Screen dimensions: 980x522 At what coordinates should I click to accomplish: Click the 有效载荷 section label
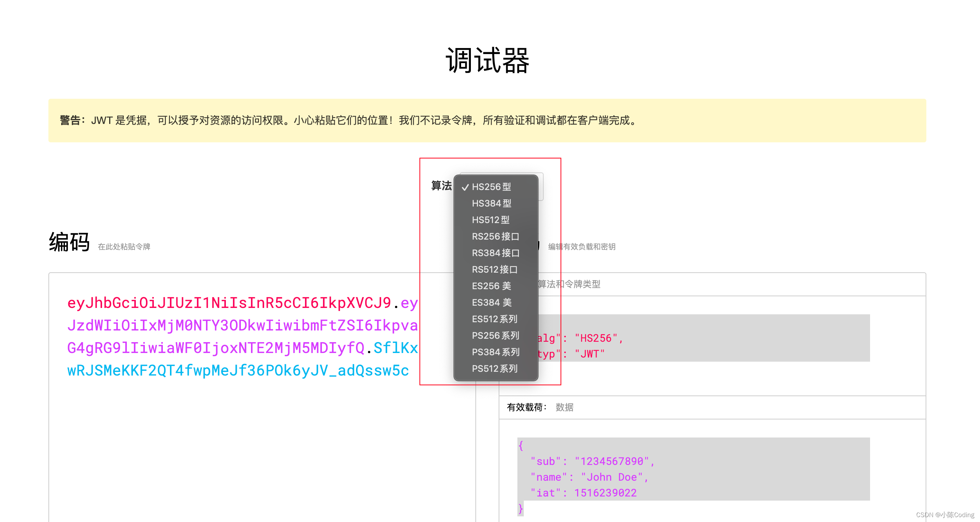coord(526,407)
